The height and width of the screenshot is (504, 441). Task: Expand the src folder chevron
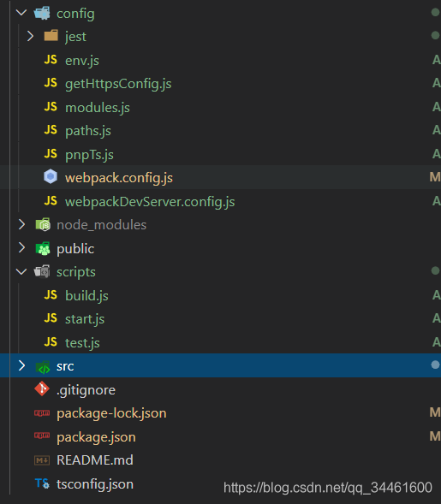pyautogui.click(x=21, y=365)
